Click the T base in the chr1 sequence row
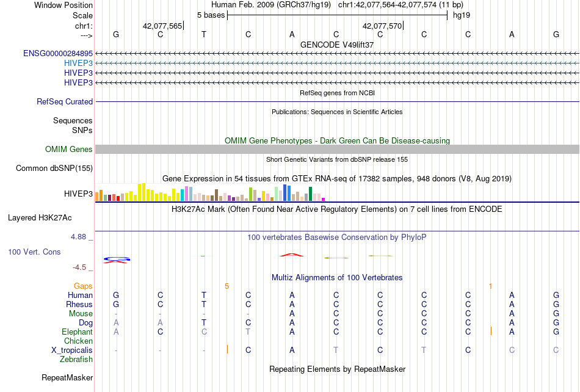 (x=204, y=34)
